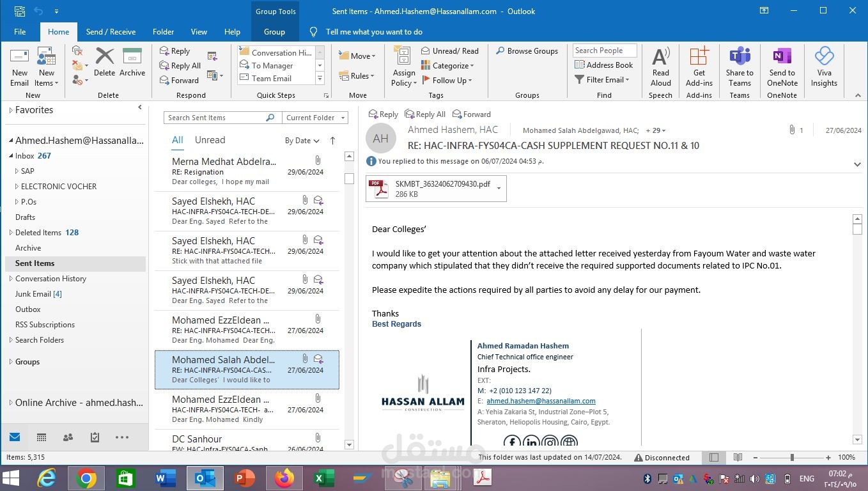The width and height of the screenshot is (868, 491).
Task: Open Google Chrome from the taskbar
Action: pyautogui.click(x=86, y=478)
